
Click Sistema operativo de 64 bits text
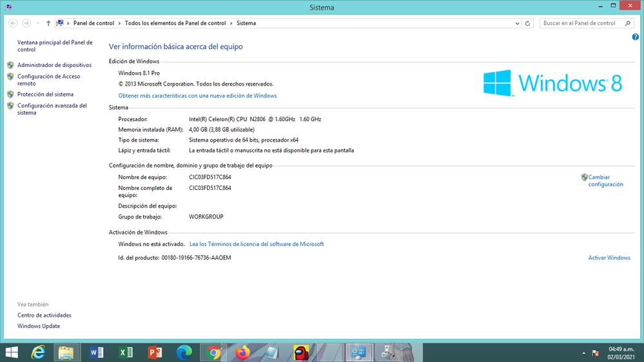pyautogui.click(x=244, y=140)
